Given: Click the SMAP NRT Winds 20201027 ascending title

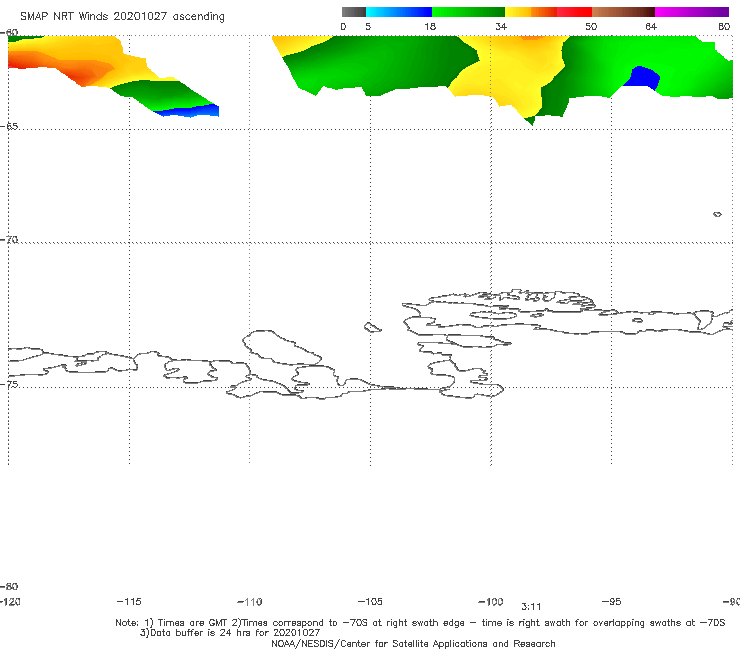Looking at the screenshot, I should click(x=122, y=17).
